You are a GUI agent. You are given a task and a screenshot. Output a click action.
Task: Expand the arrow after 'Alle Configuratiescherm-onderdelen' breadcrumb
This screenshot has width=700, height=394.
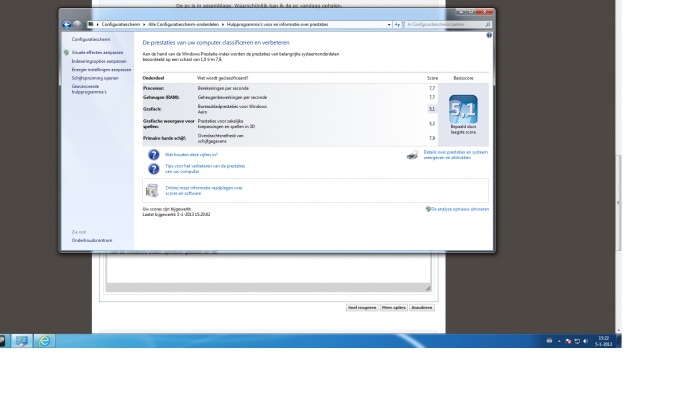pos(223,25)
